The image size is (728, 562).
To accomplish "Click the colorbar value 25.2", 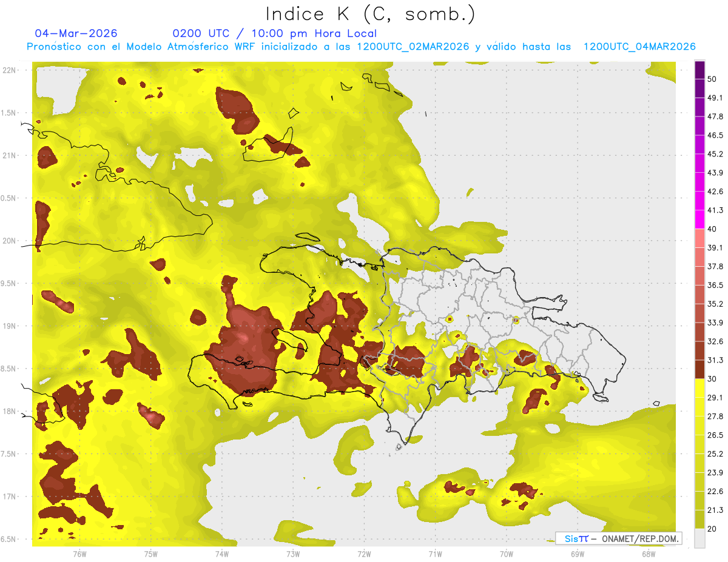I will (715, 454).
